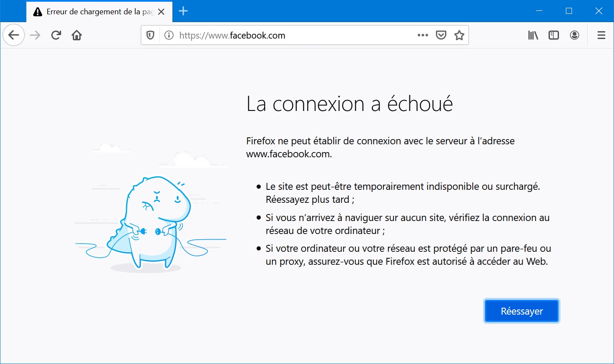614x364 pixels.
Task: Open the page actions three-dot menu
Action: [422, 36]
